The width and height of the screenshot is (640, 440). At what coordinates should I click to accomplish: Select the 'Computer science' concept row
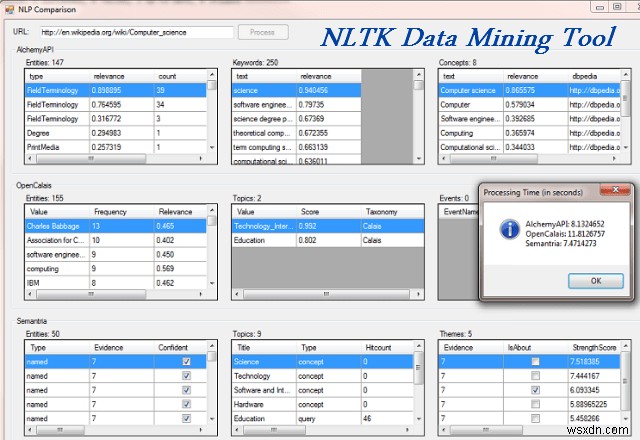point(529,90)
